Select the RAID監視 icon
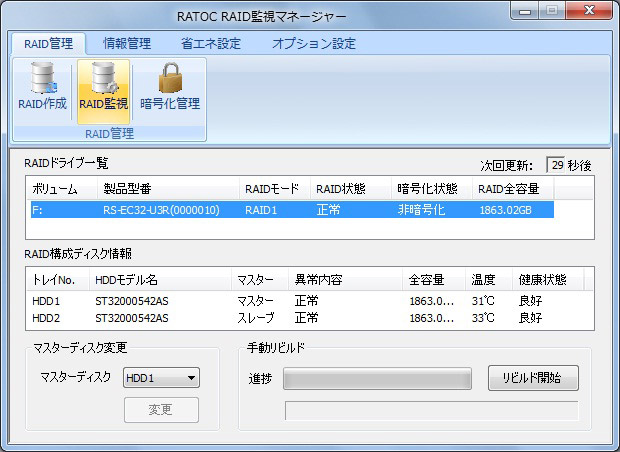The image size is (620, 452). (104, 91)
